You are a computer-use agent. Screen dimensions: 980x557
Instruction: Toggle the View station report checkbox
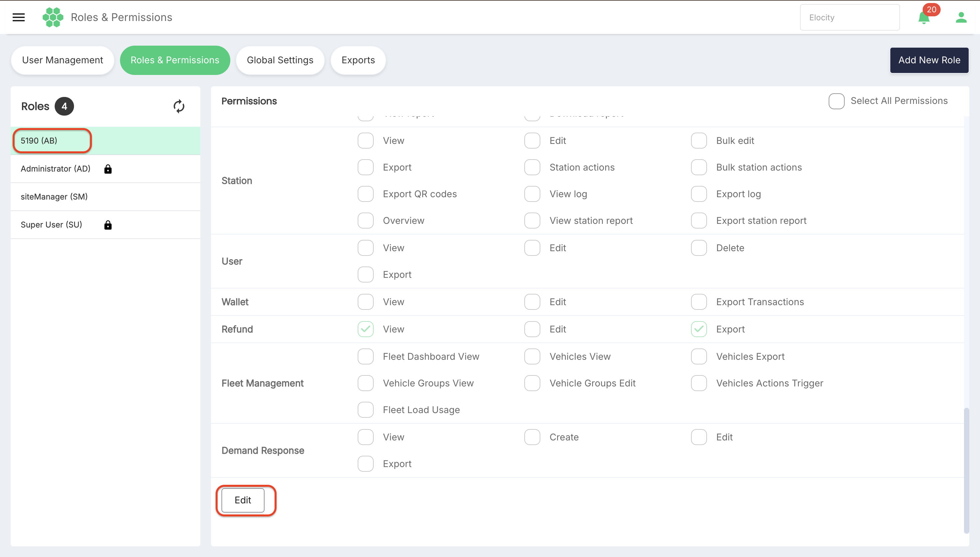[x=532, y=221]
